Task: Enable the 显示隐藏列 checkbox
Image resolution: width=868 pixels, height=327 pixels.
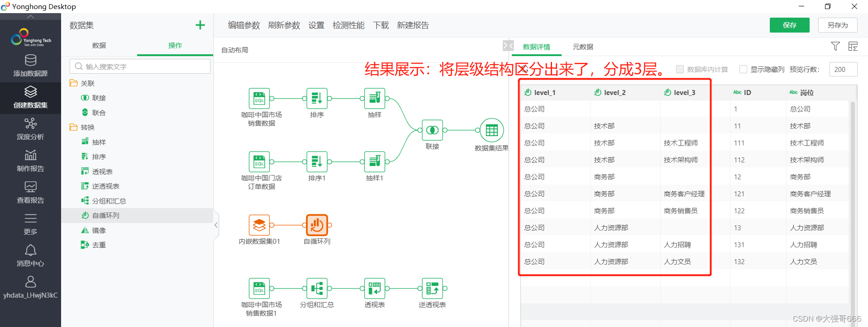Action: click(x=743, y=69)
